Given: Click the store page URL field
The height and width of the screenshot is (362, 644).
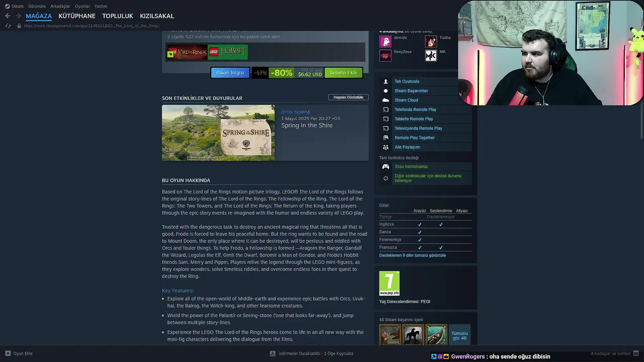Looking at the screenshot, I should click(x=92, y=26).
